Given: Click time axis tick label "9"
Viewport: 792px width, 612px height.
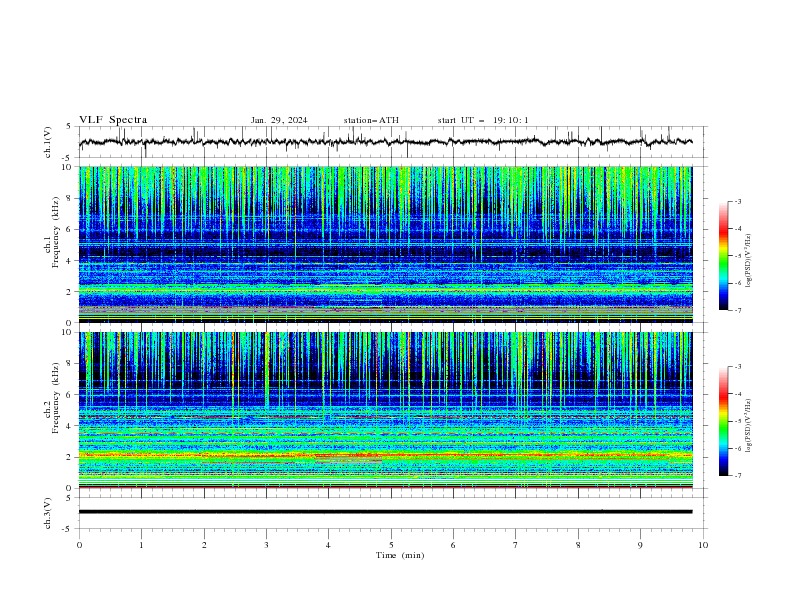Looking at the screenshot, I should pos(640,545).
